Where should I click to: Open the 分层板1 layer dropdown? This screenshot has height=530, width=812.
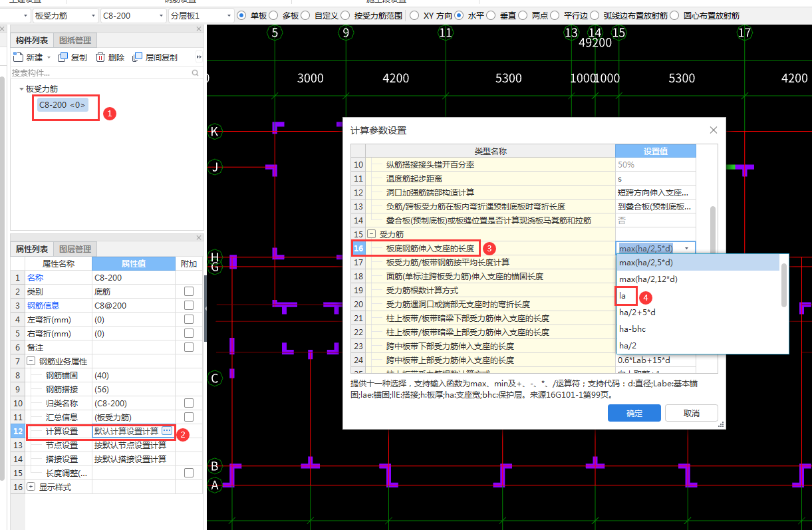tap(201, 15)
